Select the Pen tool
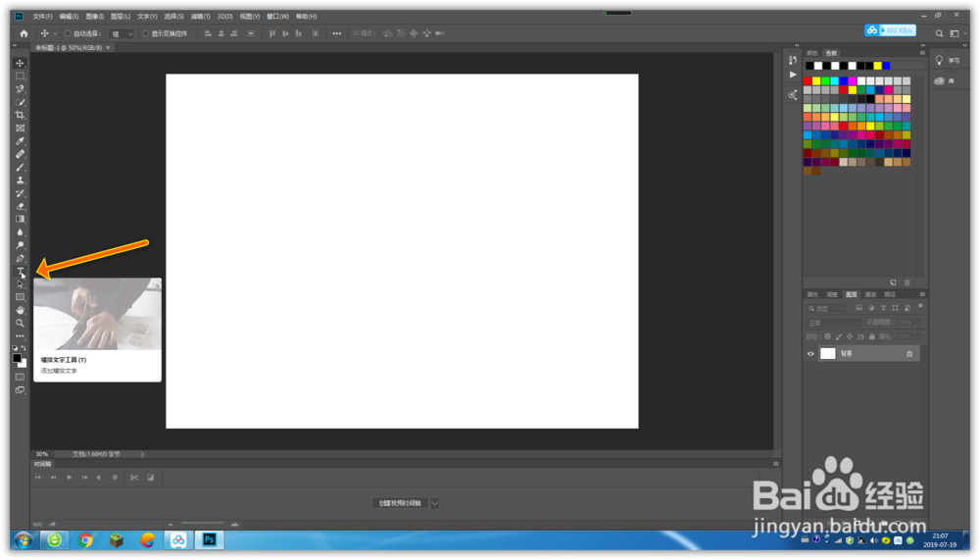The image size is (980, 560). (20, 258)
